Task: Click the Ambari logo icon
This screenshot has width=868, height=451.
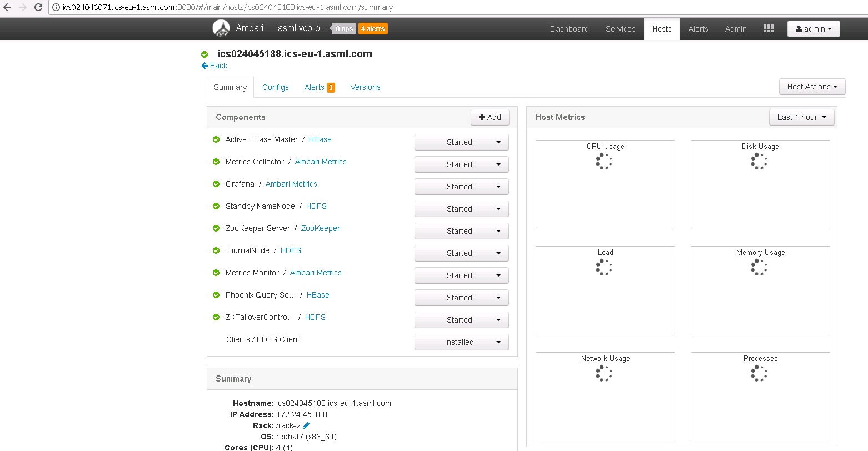Action: 221,28
